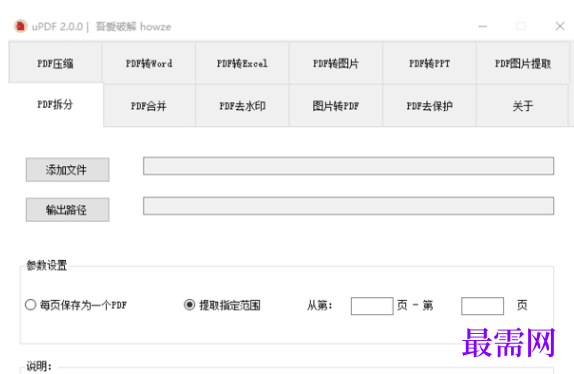The width and height of the screenshot is (574, 374).
Task: Click the 输出路径 button
Action: (67, 210)
